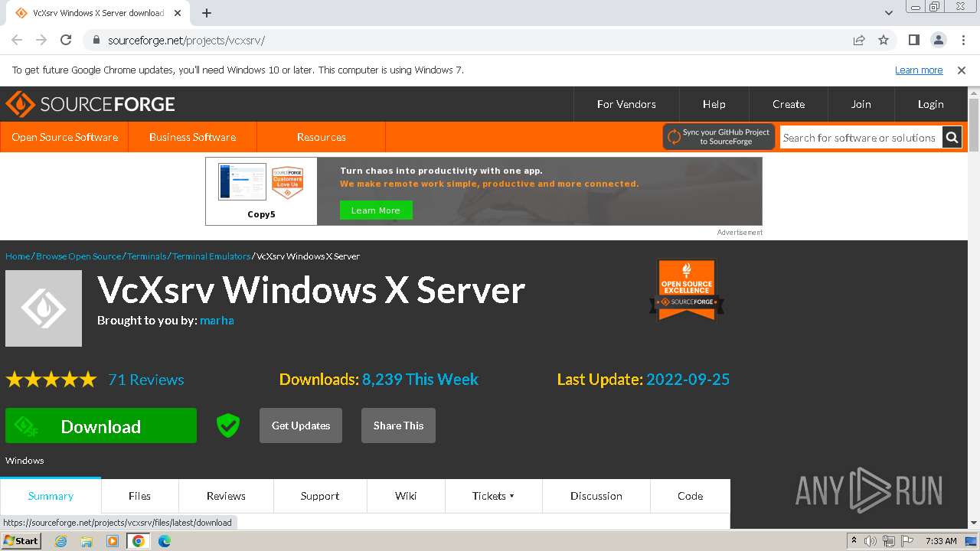This screenshot has height=551, width=980.
Task: Click the browser forward arrow
Action: [41, 40]
